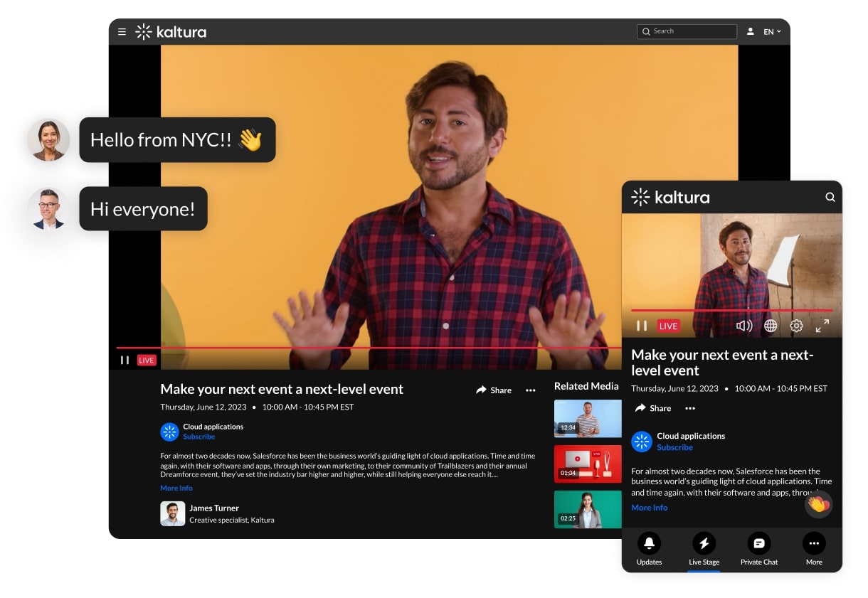Open the More ellipsis menu in bottom nav
Screen dimensions: 868x598
point(814,544)
